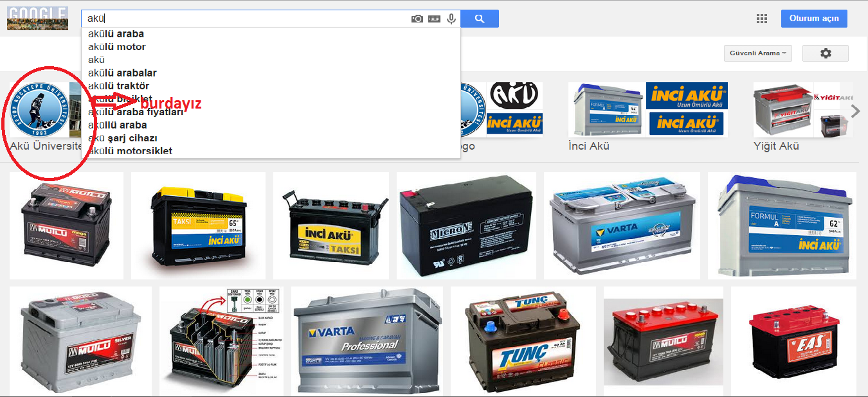This screenshot has width=868, height=397.
Task: Open the on-screen keyboard input tool
Action: tap(435, 19)
